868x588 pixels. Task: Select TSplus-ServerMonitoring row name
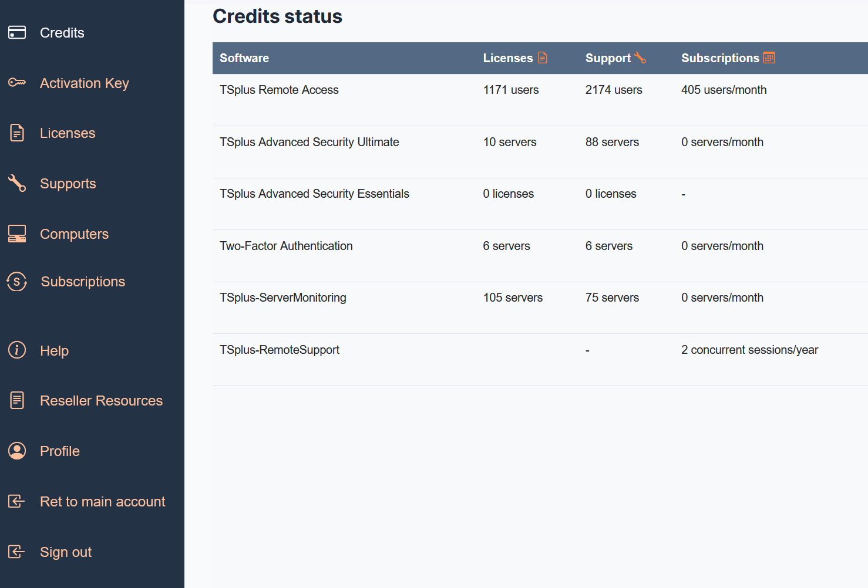283,298
